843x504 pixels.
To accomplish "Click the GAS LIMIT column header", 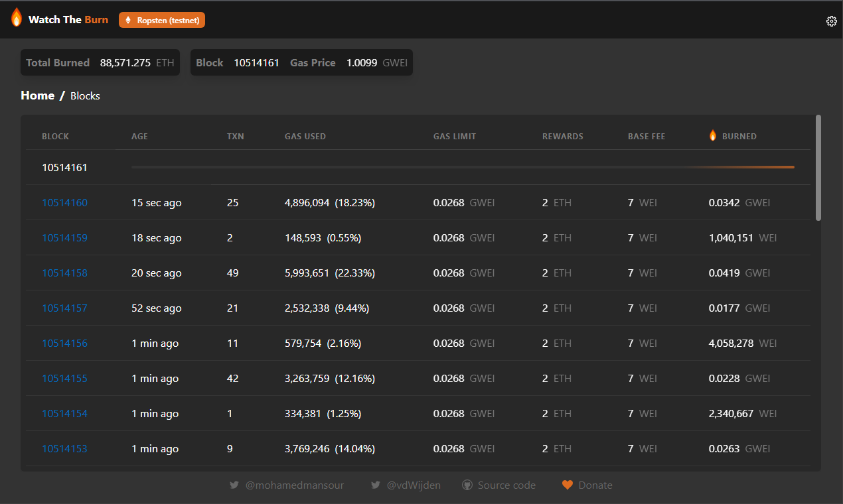I will (x=455, y=136).
